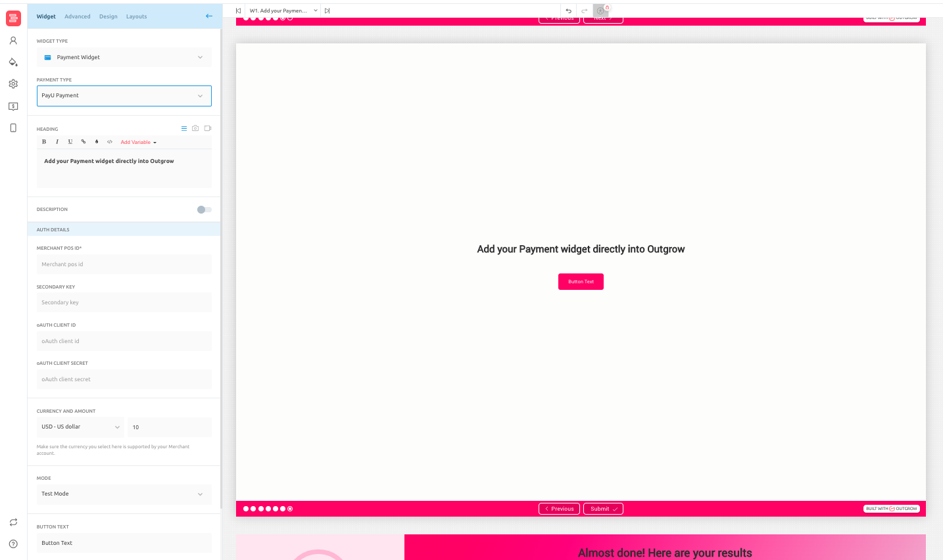Insert a link in the heading
Screen dimensions: 943x560
(x=84, y=142)
